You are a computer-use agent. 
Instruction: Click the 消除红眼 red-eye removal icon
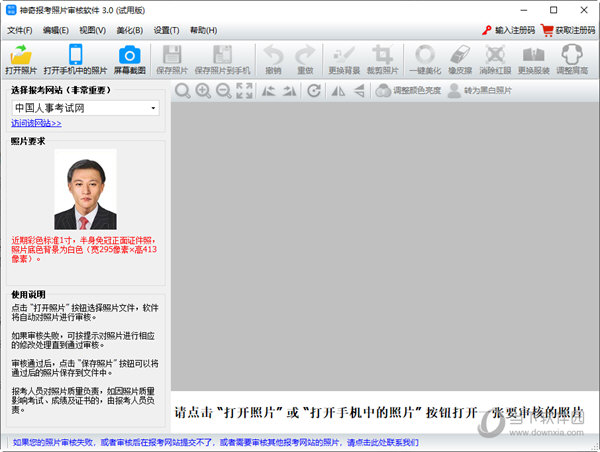click(x=494, y=55)
